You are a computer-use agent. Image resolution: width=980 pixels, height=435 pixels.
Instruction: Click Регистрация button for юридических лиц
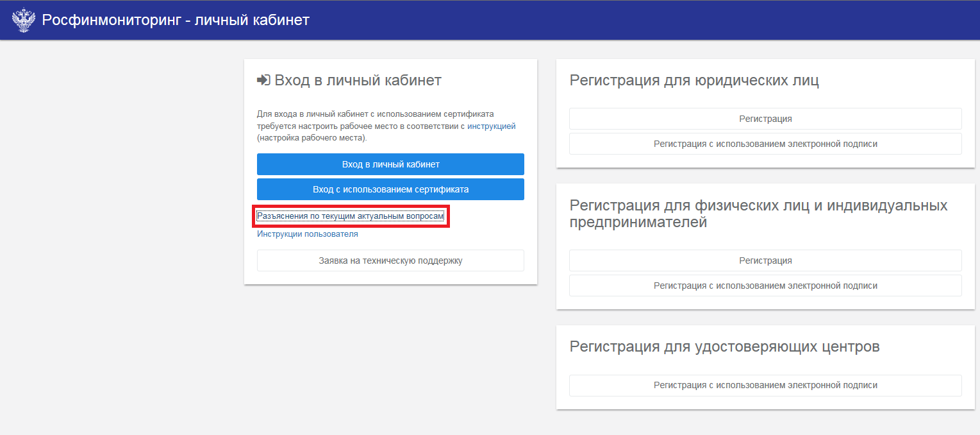(765, 119)
